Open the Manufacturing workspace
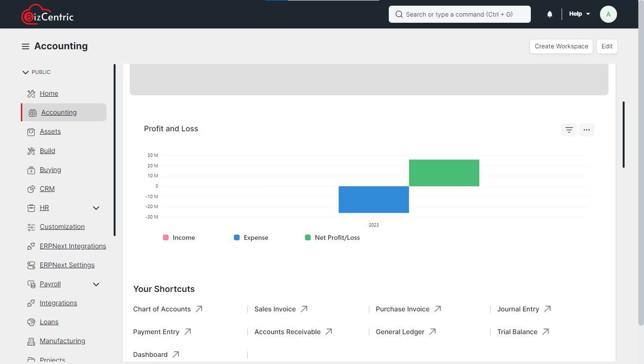 [63, 341]
